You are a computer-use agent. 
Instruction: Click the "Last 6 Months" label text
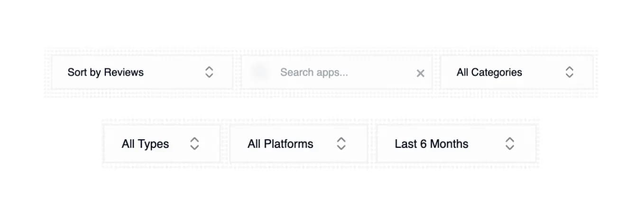point(431,144)
